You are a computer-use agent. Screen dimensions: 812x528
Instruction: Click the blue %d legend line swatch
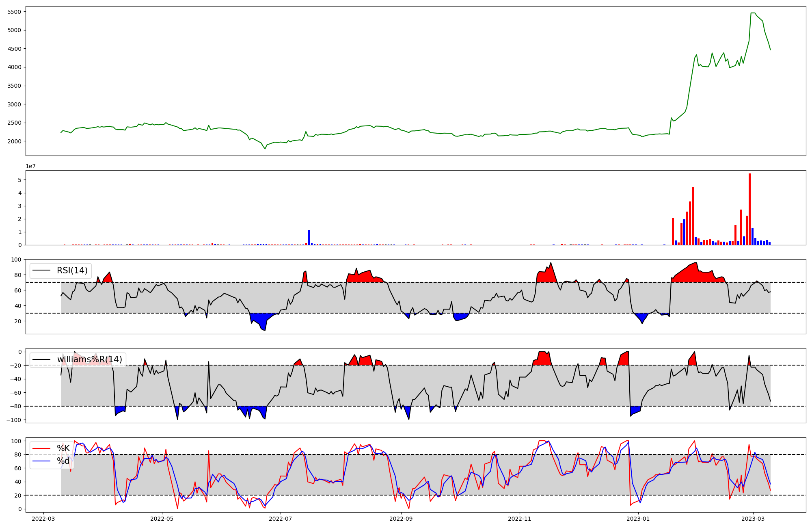pos(41,461)
